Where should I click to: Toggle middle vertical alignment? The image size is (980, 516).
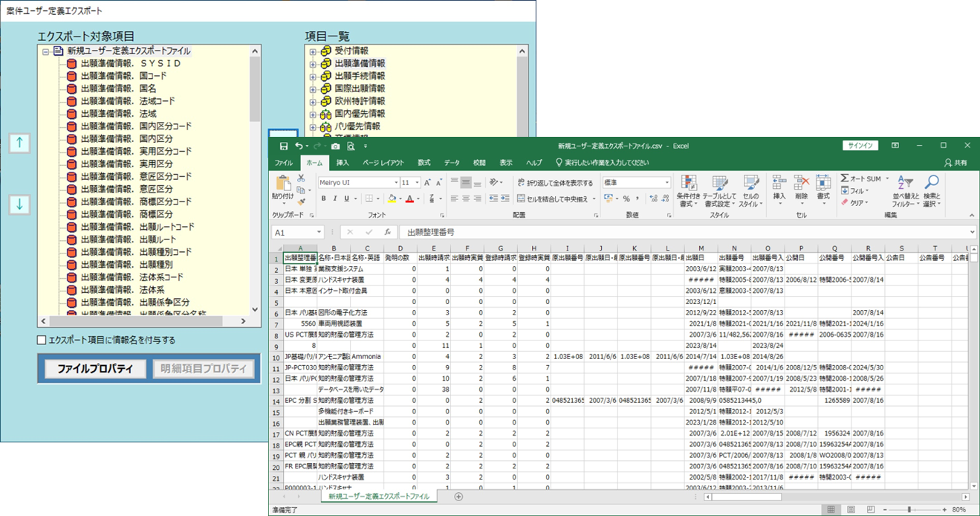coord(466,182)
